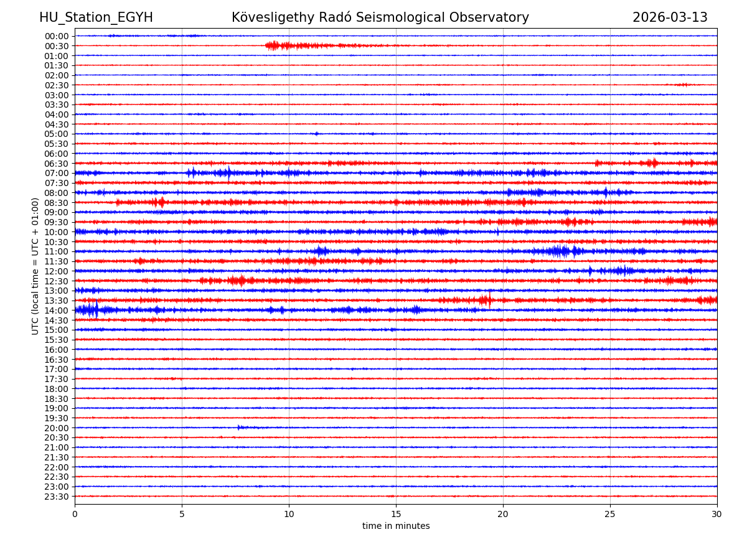The height and width of the screenshot is (560, 747).
Task: Select the 07:00 row time label
Action: pyautogui.click(x=56, y=173)
